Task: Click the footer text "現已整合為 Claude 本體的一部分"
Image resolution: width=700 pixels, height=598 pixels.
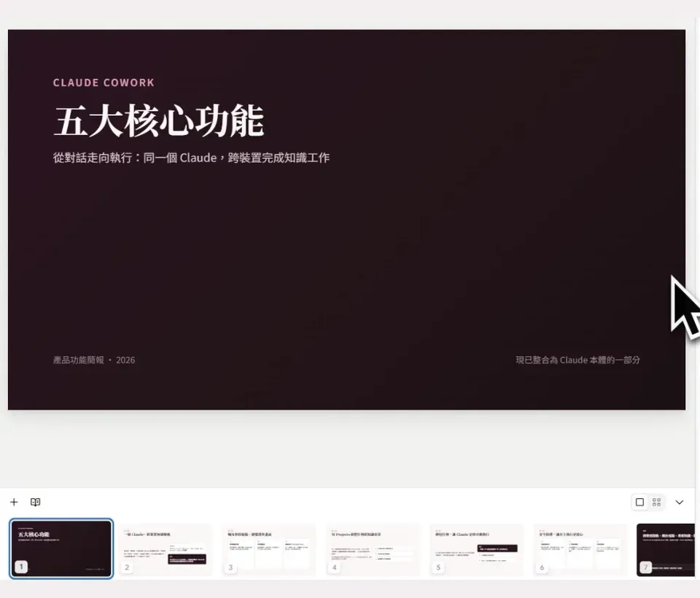Action: 577,360
